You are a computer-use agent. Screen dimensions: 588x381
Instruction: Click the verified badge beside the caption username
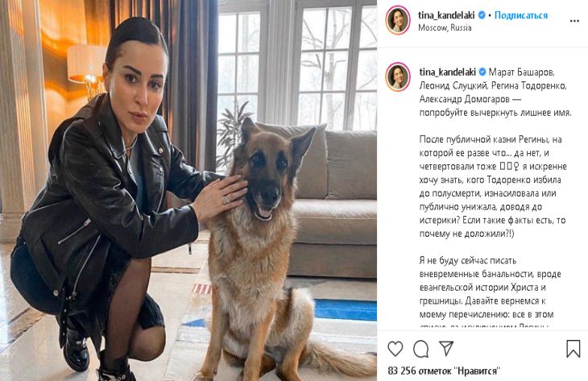482,72
